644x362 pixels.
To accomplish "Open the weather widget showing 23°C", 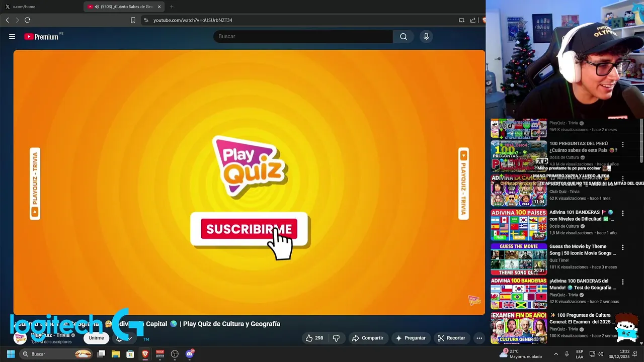I will tap(520, 354).
